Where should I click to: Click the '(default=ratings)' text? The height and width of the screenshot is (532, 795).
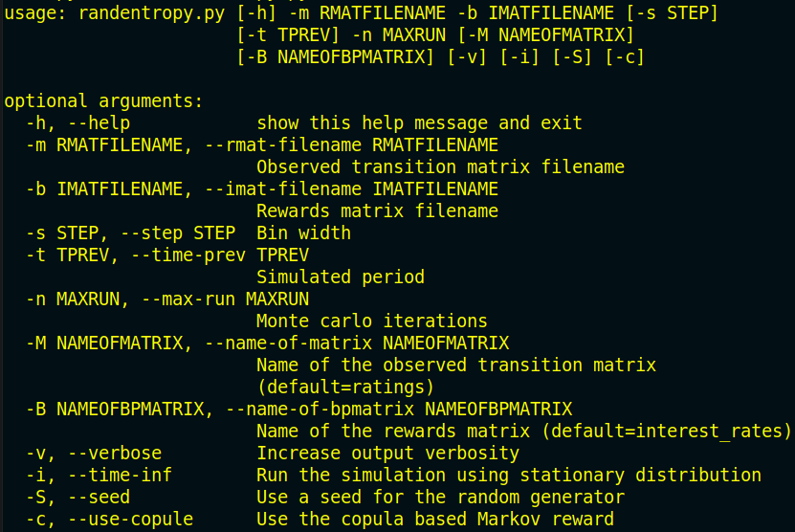pos(345,388)
